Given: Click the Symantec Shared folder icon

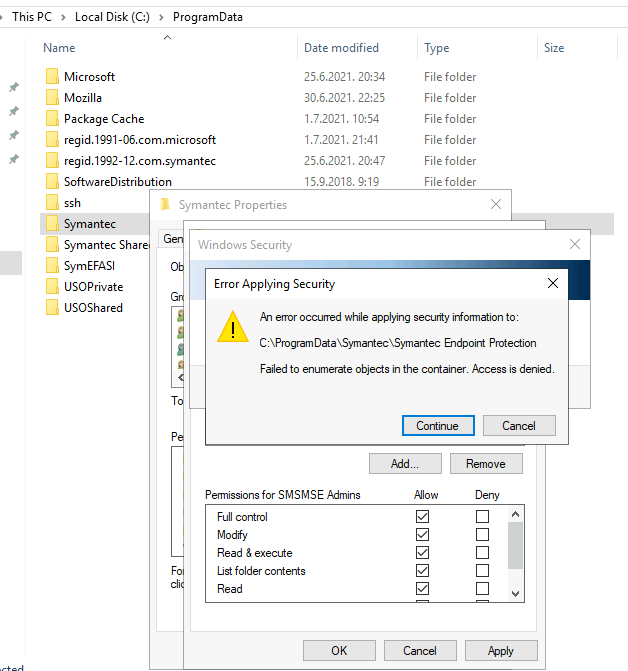Looking at the screenshot, I should (52, 244).
